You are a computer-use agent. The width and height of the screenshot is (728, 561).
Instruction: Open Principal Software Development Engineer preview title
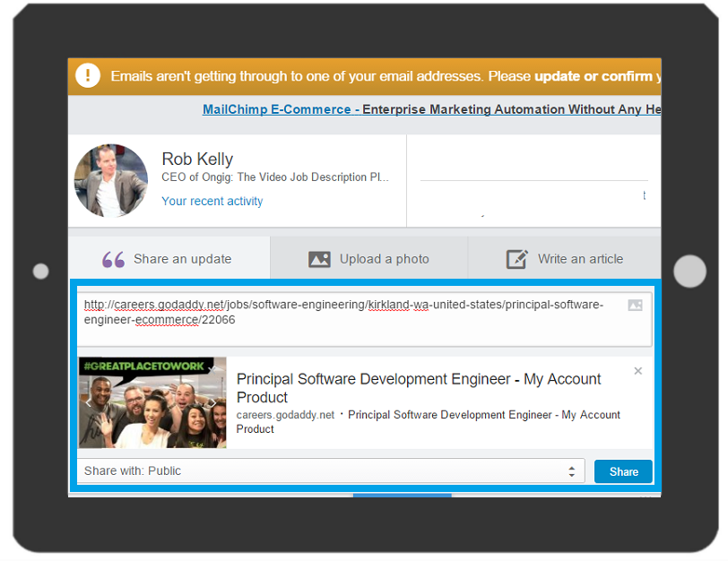(419, 388)
